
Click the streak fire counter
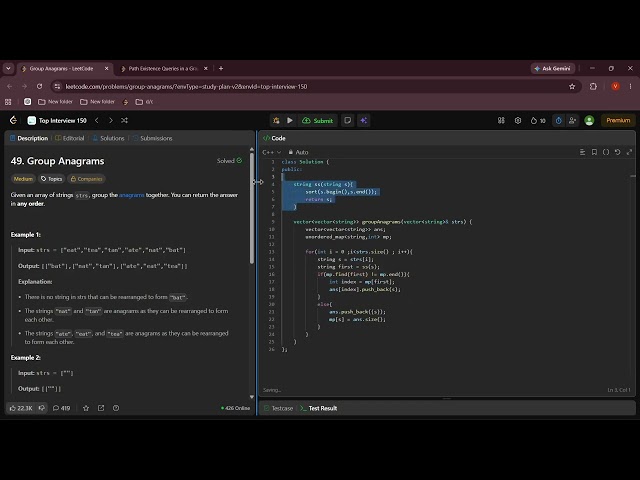coord(538,120)
